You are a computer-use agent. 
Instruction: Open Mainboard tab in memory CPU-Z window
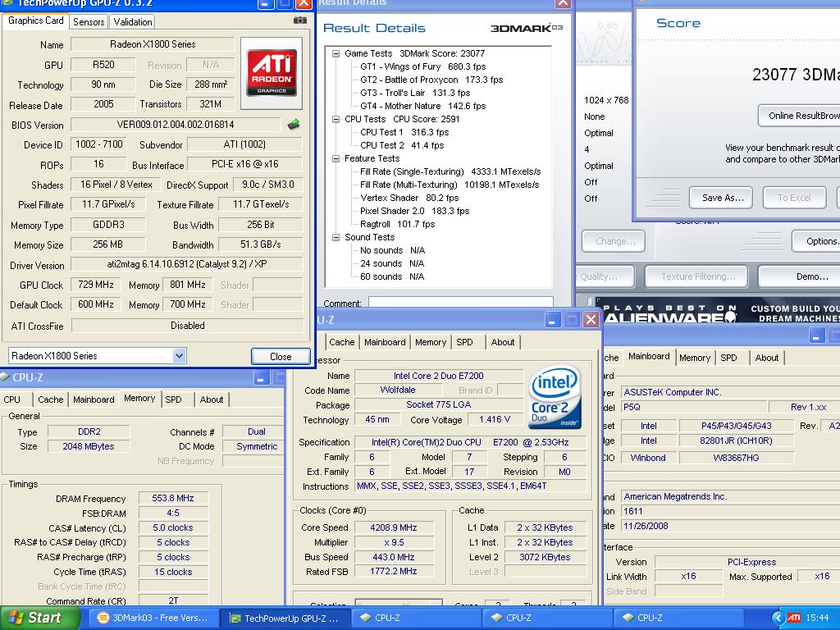(94, 399)
